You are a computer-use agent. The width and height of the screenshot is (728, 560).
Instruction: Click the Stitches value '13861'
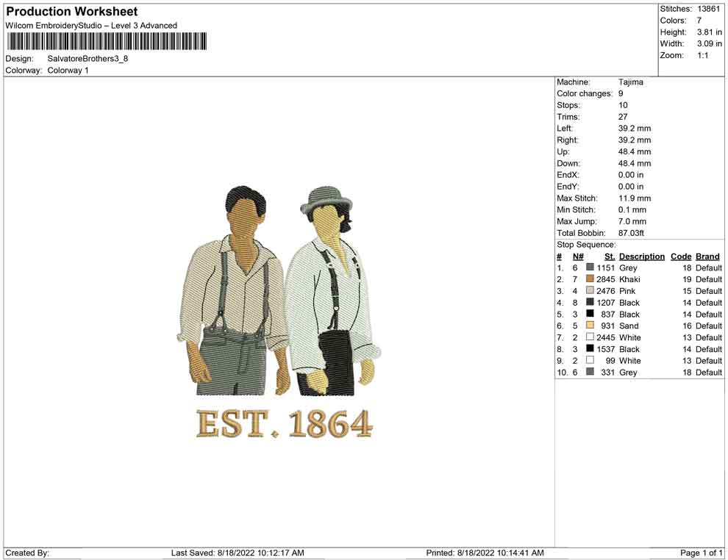(x=708, y=9)
